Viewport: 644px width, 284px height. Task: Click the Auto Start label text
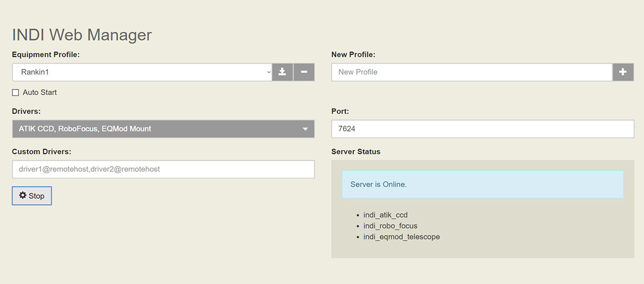click(x=40, y=93)
